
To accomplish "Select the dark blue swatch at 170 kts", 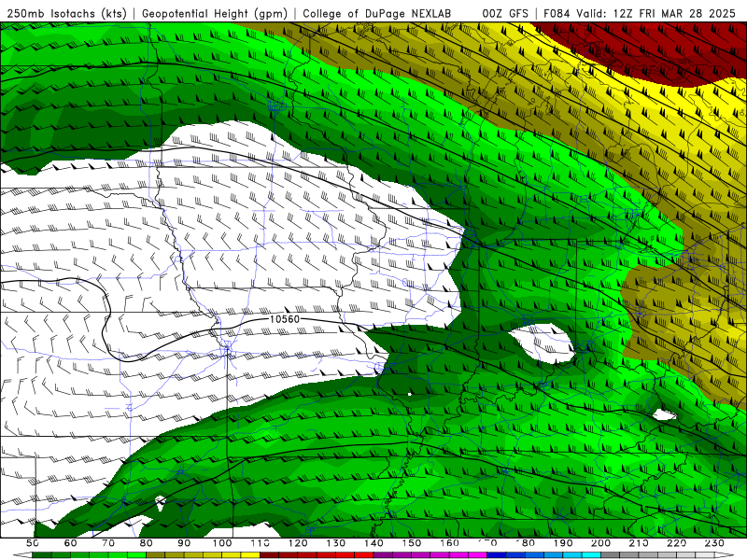I will tap(497, 555).
